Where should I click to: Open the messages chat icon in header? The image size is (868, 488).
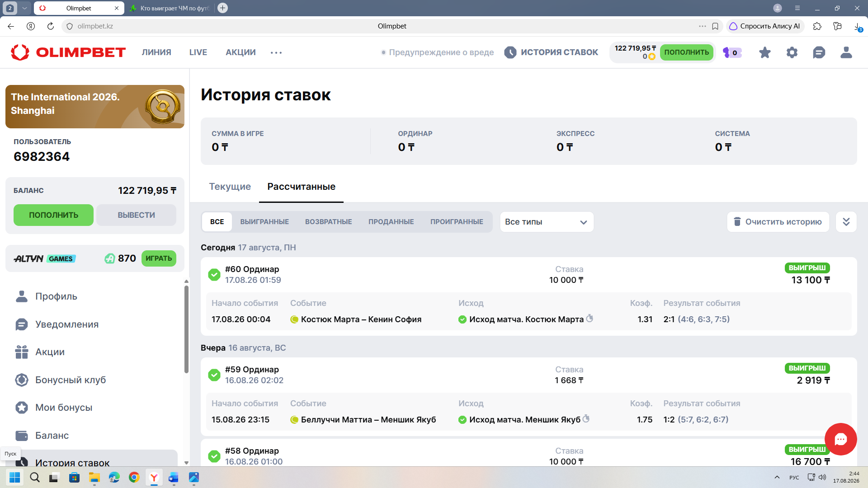(819, 52)
